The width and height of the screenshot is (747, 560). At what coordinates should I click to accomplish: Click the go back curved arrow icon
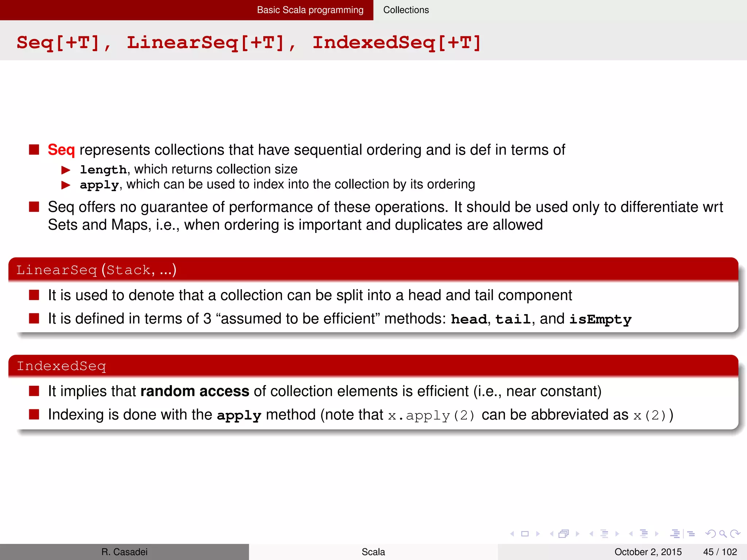point(711,534)
